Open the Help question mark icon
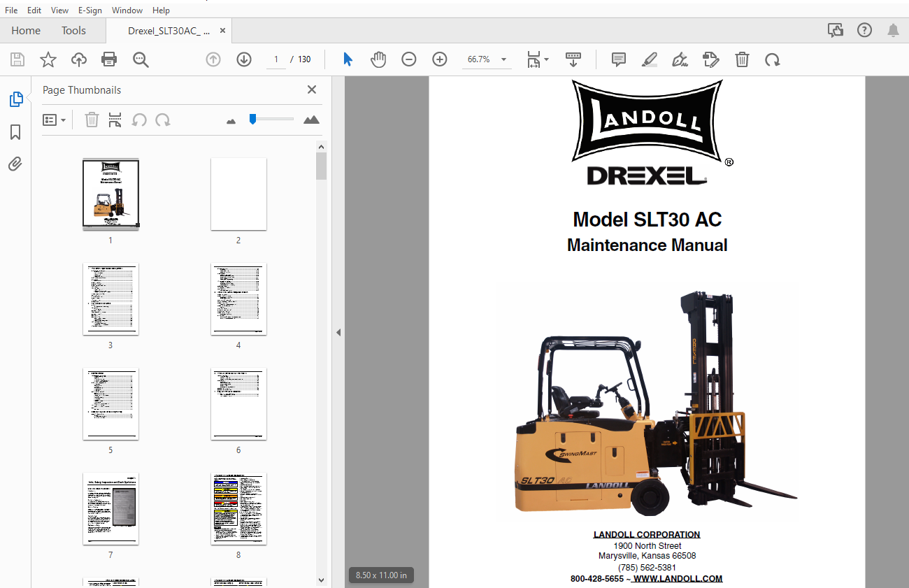The height and width of the screenshot is (588, 909). pos(865,30)
